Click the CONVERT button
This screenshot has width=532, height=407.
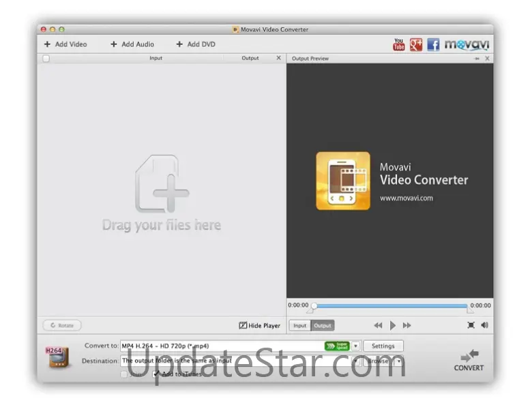(469, 361)
